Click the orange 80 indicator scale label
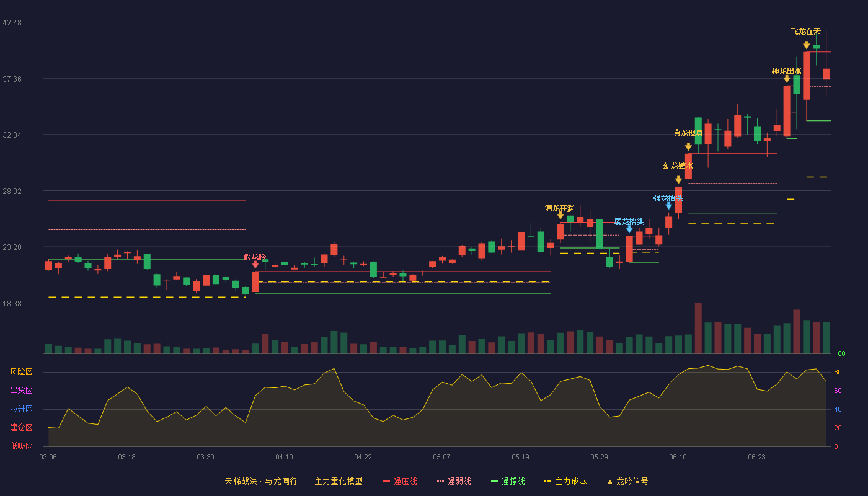 pos(838,372)
